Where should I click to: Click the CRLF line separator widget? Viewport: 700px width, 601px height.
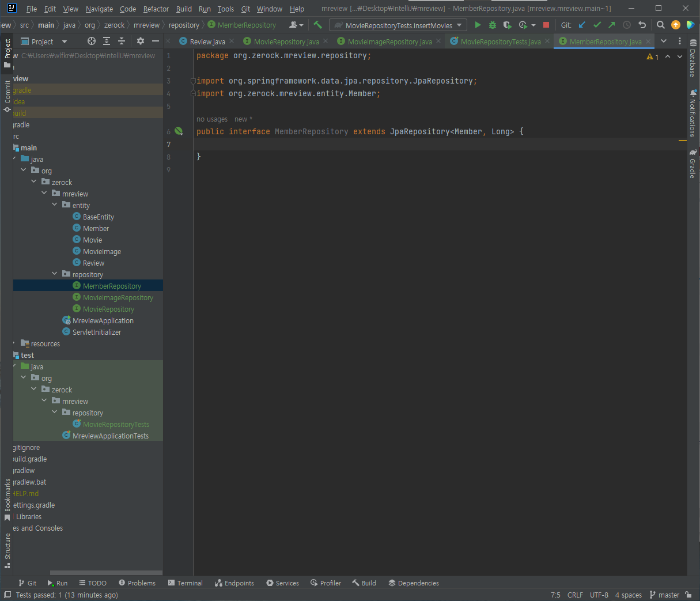[575, 595]
